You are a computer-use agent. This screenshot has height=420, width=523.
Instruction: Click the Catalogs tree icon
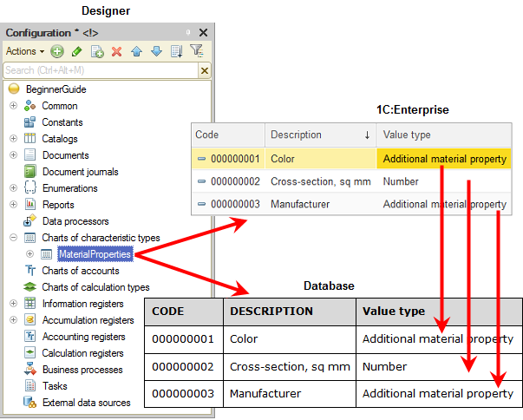[29, 138]
